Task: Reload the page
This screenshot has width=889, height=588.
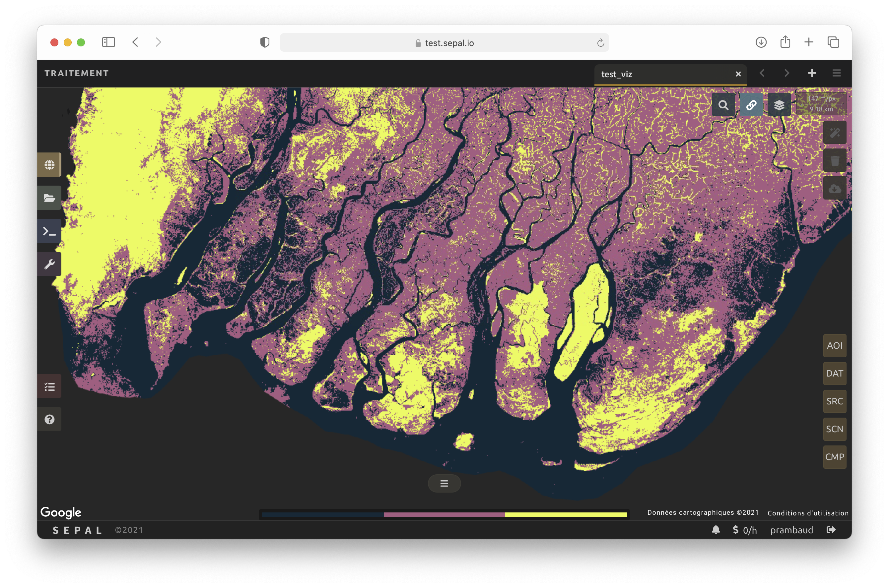Action: [600, 43]
